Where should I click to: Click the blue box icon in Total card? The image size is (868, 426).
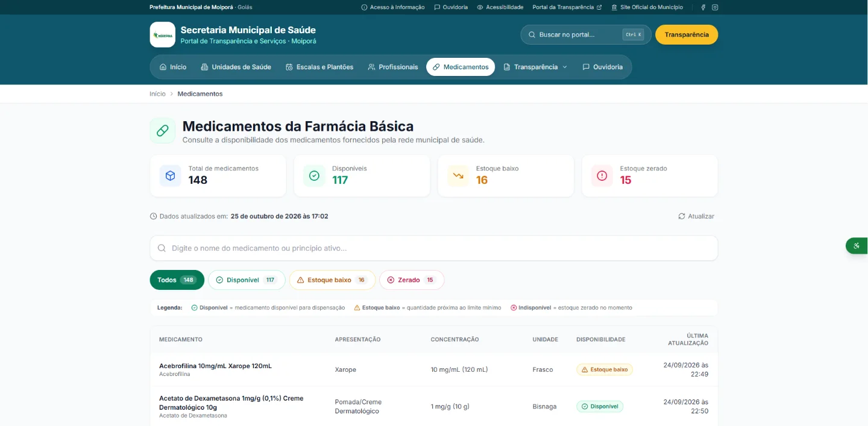point(170,176)
